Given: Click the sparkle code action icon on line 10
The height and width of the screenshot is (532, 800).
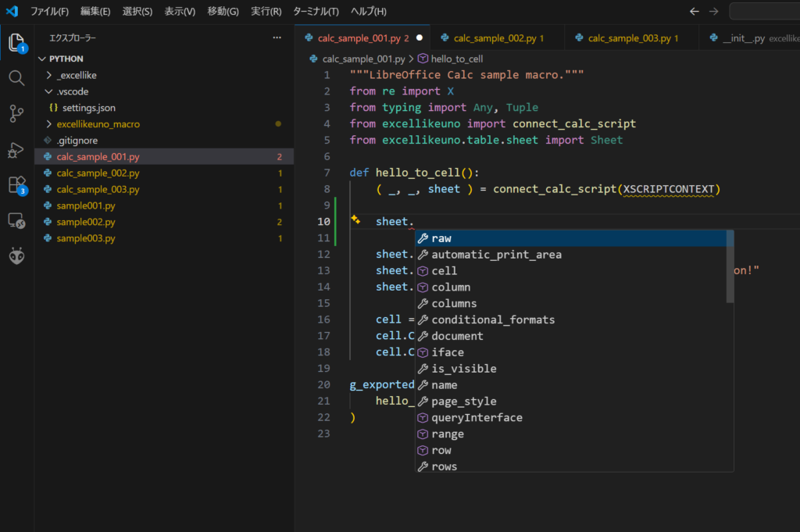Looking at the screenshot, I should click(355, 221).
